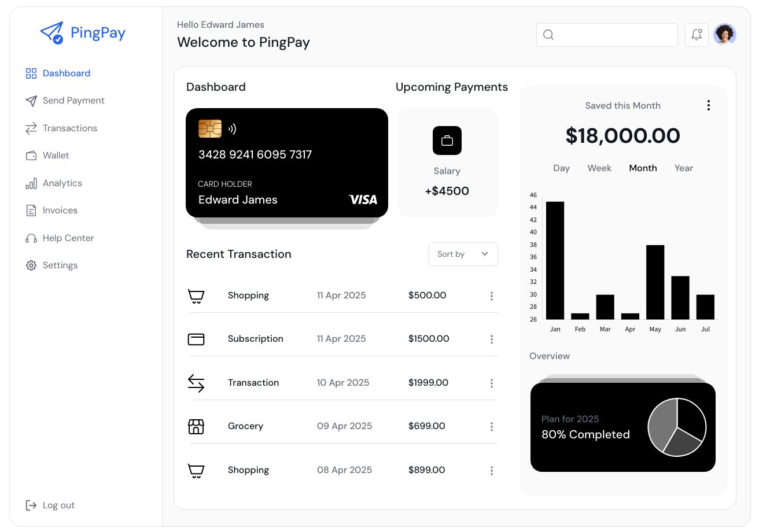Select the Day chart period
The image size is (759, 532).
point(561,168)
